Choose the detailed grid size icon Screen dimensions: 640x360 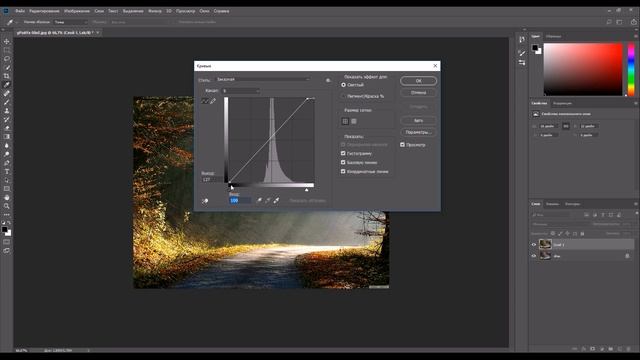pyautogui.click(x=354, y=121)
